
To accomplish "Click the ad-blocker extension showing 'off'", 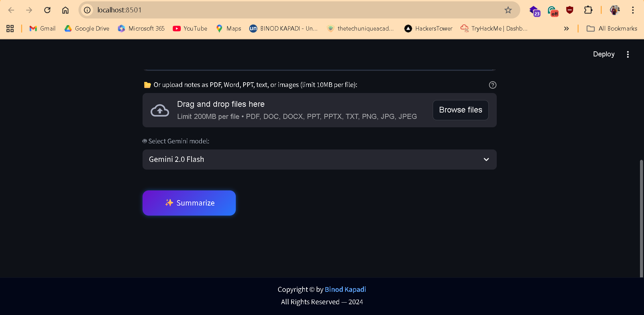I will (553, 10).
